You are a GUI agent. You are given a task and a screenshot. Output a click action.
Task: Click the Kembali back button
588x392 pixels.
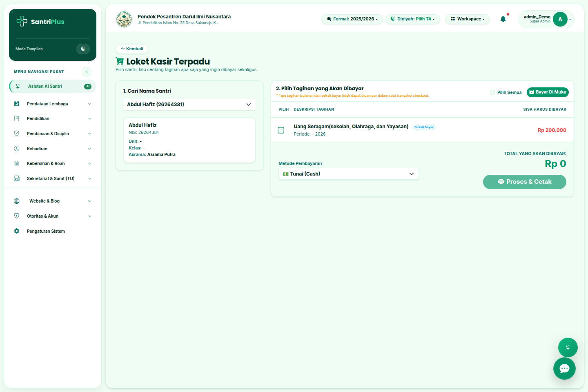coord(132,49)
